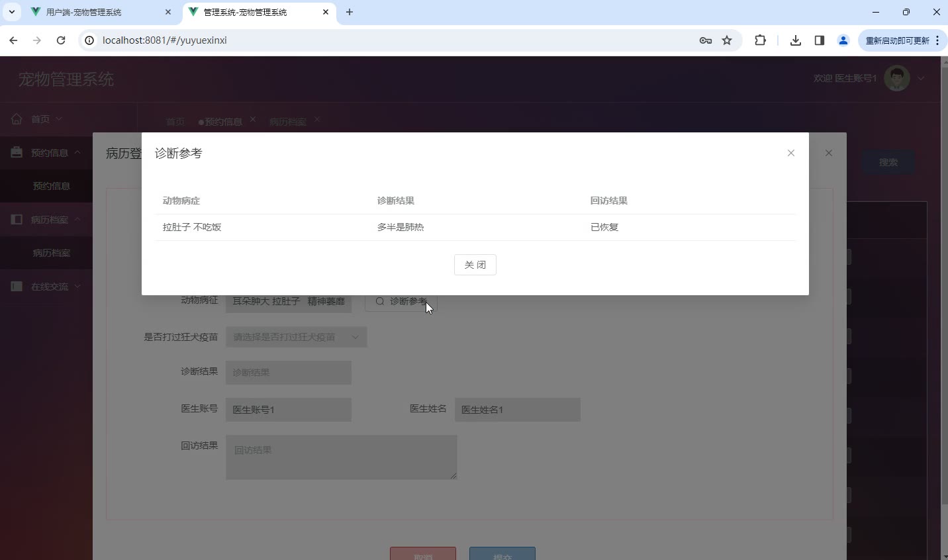Bookmark this page with star icon
This screenshot has height=560, width=948.
pos(727,40)
